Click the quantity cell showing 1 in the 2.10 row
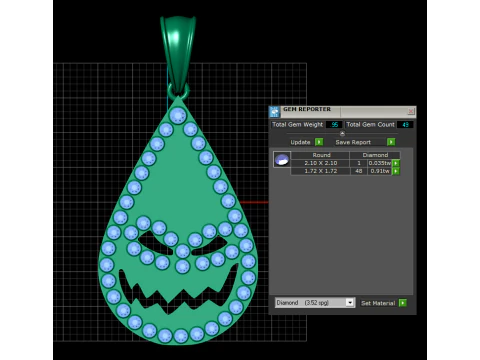The image size is (480, 360). [359, 163]
